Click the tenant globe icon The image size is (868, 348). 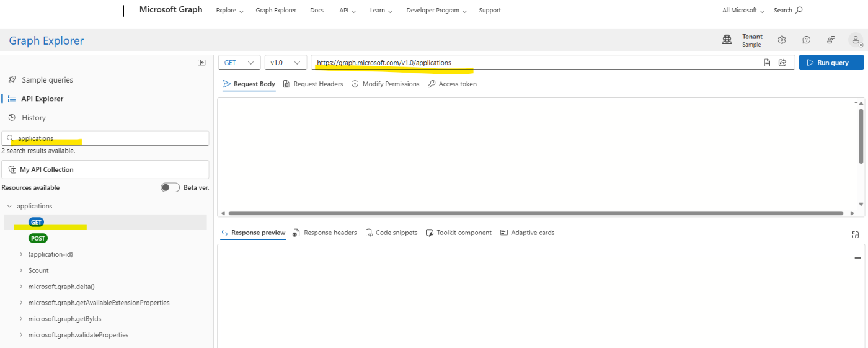tap(727, 40)
